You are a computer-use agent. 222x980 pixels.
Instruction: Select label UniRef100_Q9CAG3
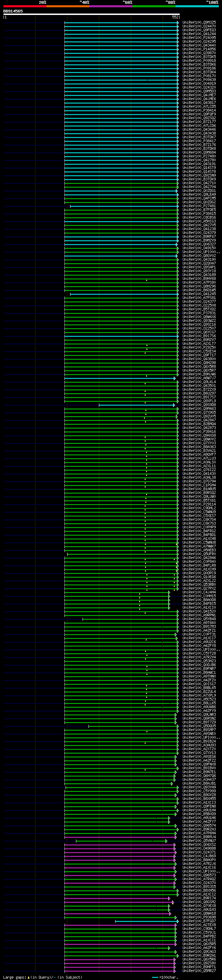point(199,951)
